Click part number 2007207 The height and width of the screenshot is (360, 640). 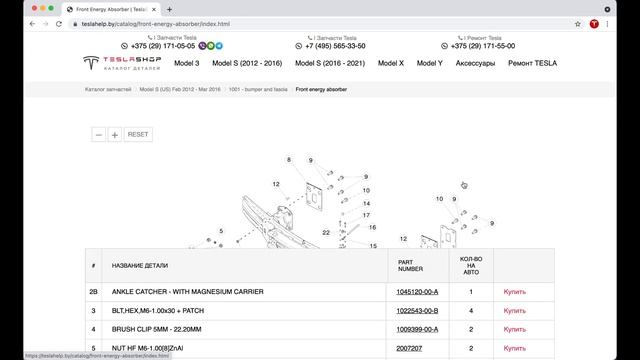pos(409,348)
